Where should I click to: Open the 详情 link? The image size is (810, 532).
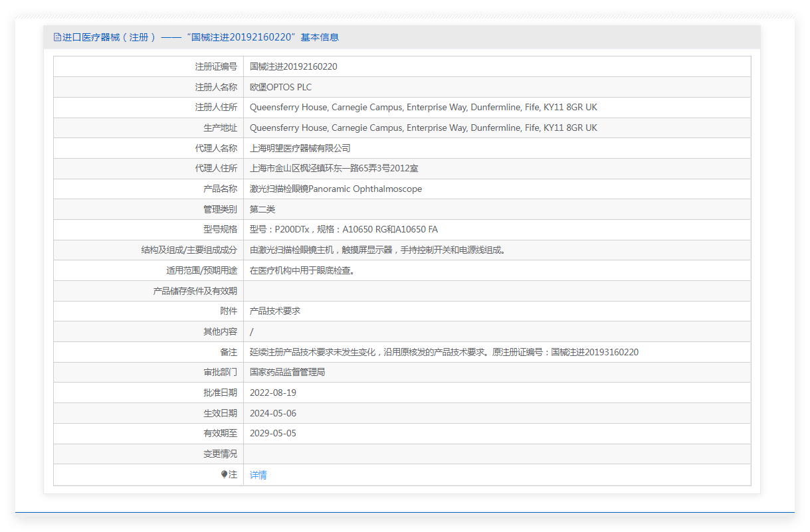tap(258, 475)
